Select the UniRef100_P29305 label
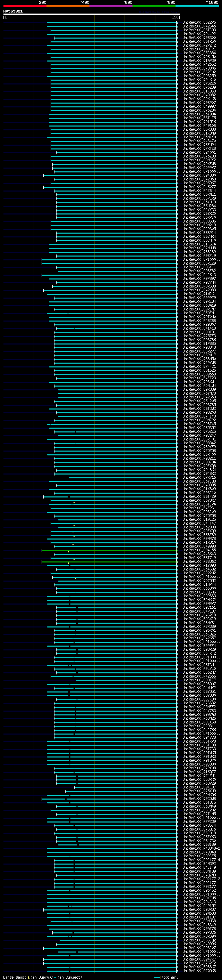 (199, 229)
